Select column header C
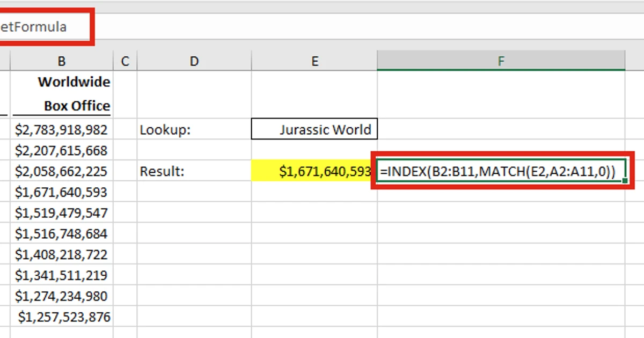This screenshot has height=338, width=644. click(x=125, y=61)
